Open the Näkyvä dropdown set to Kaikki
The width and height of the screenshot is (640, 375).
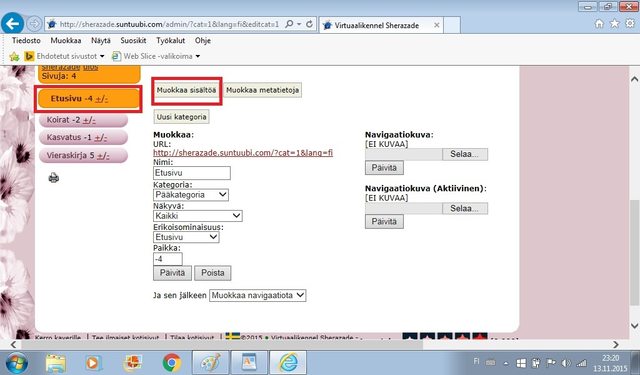tap(198, 216)
